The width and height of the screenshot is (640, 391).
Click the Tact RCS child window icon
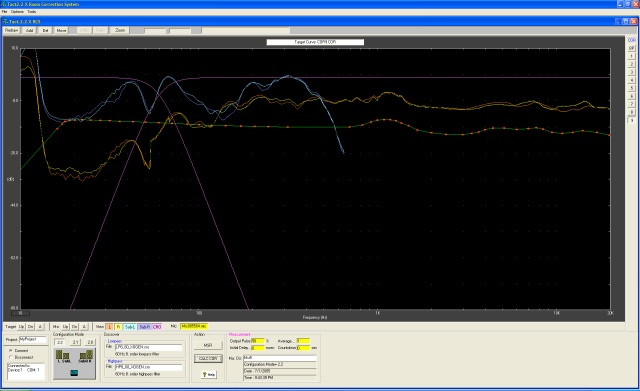(x=5, y=21)
